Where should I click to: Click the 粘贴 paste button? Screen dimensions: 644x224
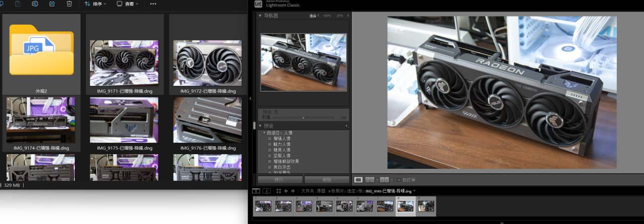pyautogui.click(x=327, y=179)
